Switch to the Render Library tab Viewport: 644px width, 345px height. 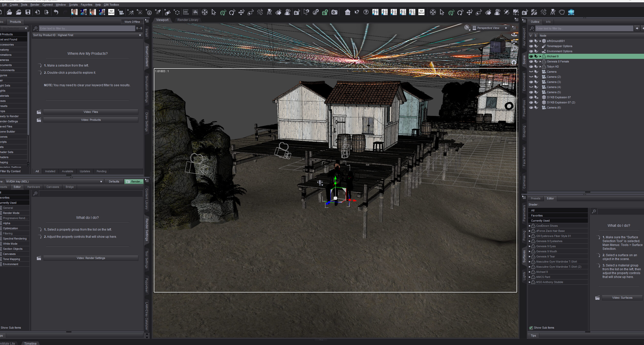click(x=188, y=20)
